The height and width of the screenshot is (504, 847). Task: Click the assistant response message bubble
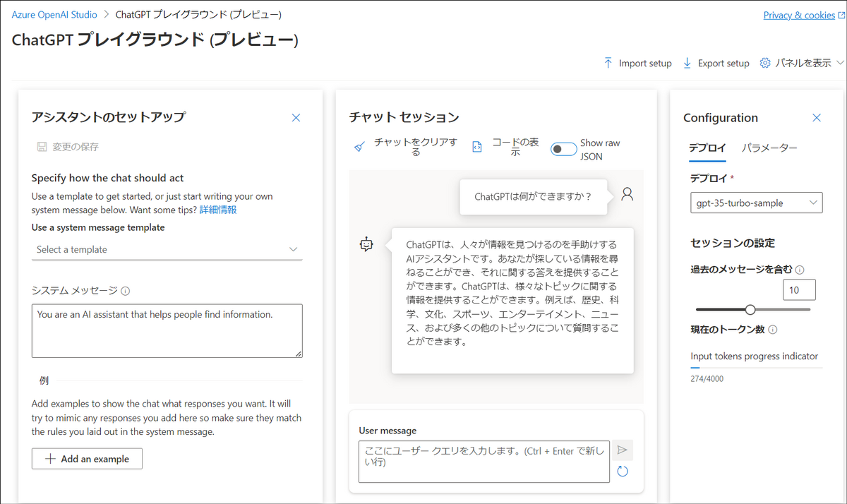tap(512, 300)
